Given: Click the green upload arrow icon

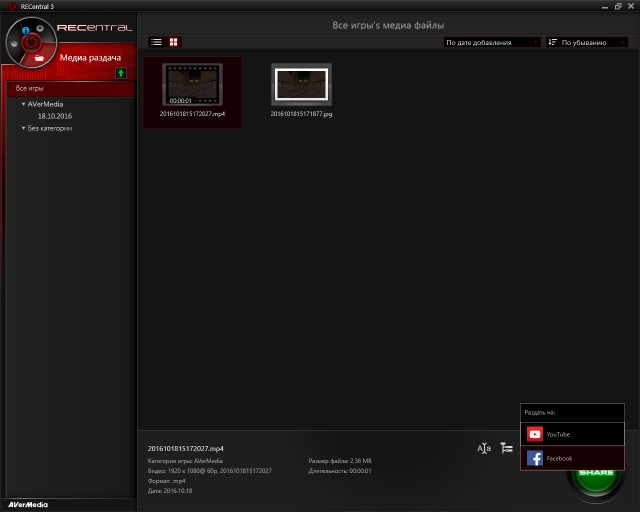Looking at the screenshot, I should (121, 73).
